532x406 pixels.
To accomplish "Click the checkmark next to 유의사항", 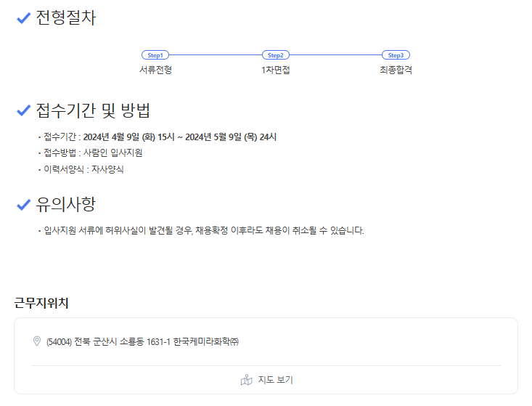I will 24,205.
